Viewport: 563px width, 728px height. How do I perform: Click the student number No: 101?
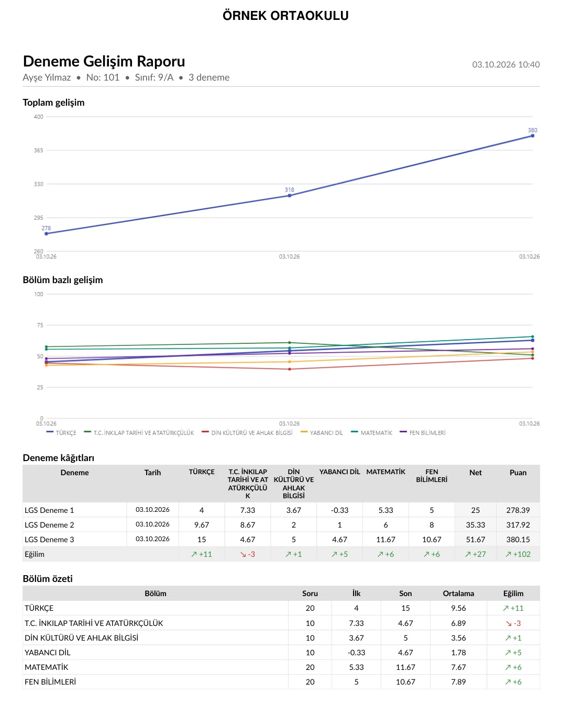(x=103, y=77)
